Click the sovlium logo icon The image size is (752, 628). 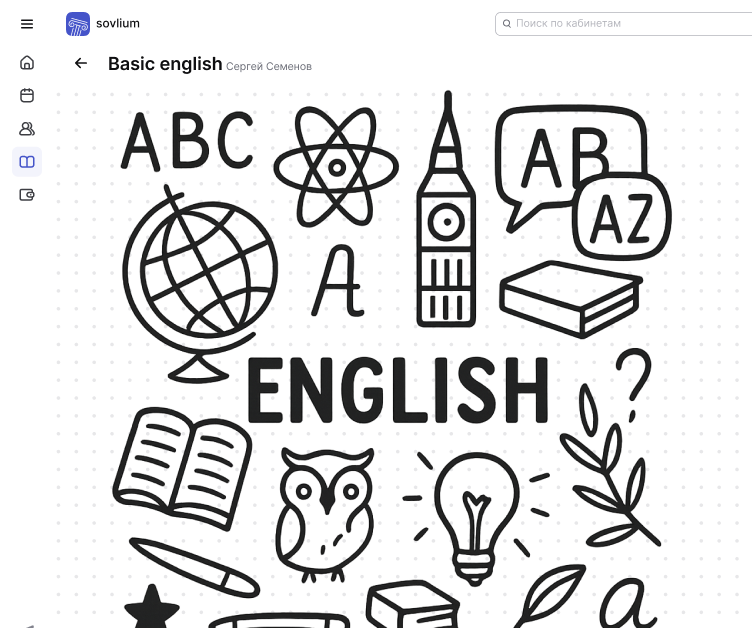pyautogui.click(x=78, y=24)
